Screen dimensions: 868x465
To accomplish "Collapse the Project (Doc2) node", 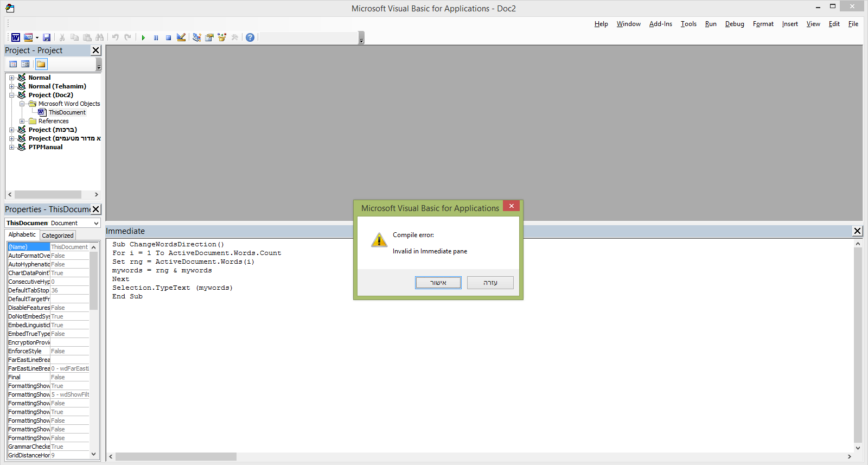I will 11,95.
